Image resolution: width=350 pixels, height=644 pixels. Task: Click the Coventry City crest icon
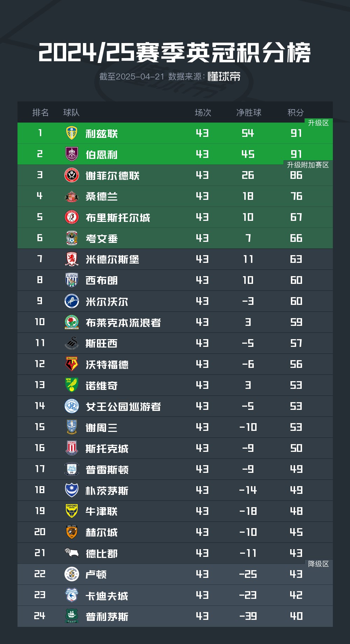point(72,238)
